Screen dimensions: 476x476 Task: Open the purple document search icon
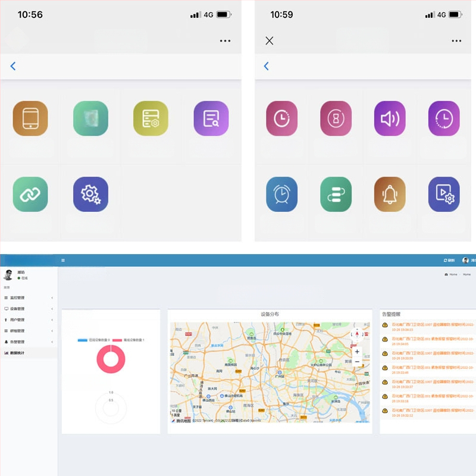pyautogui.click(x=211, y=118)
